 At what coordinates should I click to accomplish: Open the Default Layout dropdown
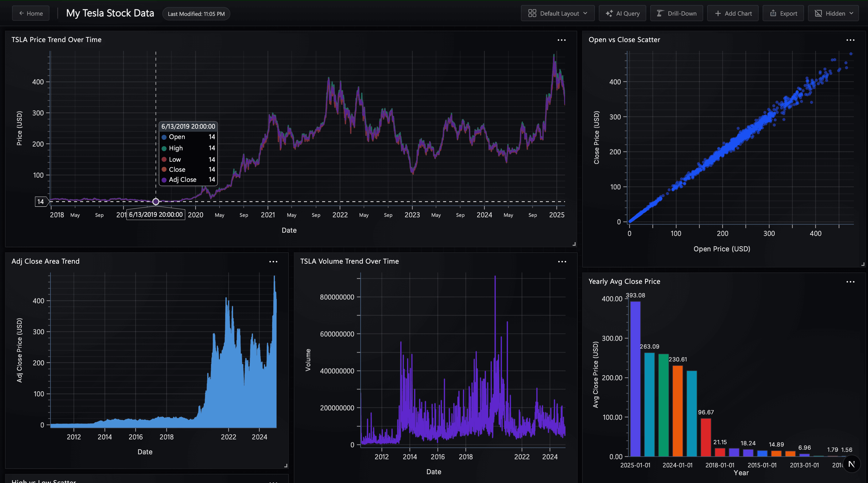pyautogui.click(x=558, y=13)
